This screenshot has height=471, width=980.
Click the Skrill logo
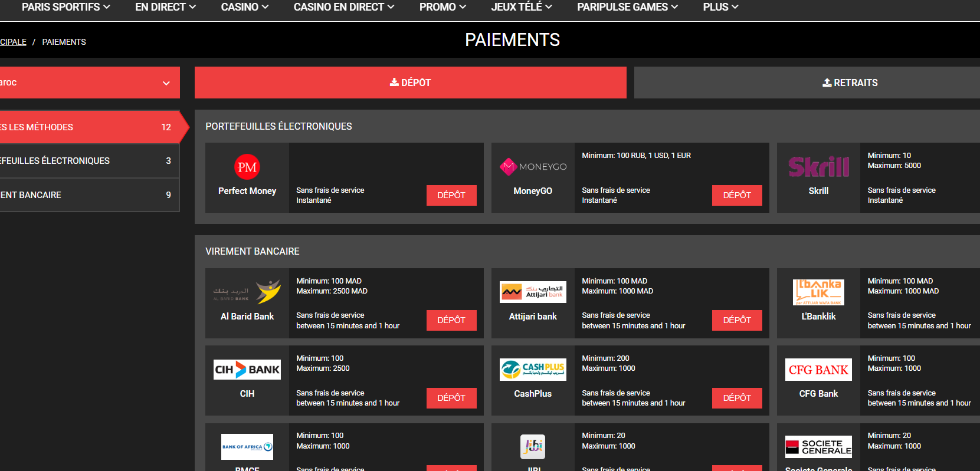click(x=818, y=167)
